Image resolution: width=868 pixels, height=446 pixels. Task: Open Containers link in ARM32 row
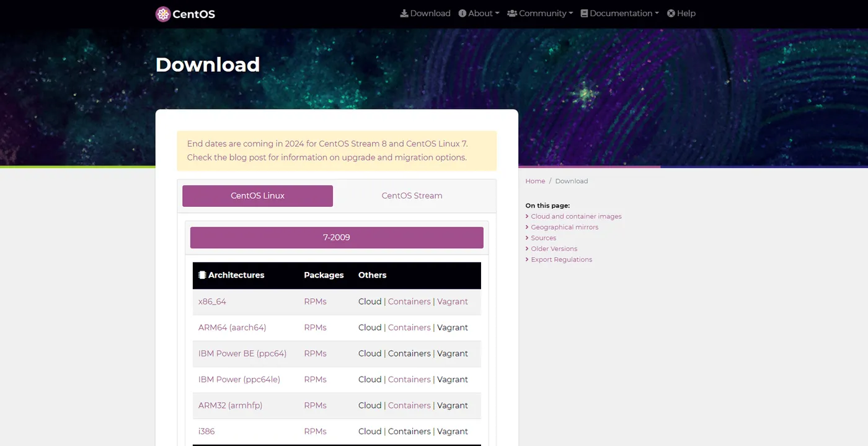pyautogui.click(x=409, y=406)
